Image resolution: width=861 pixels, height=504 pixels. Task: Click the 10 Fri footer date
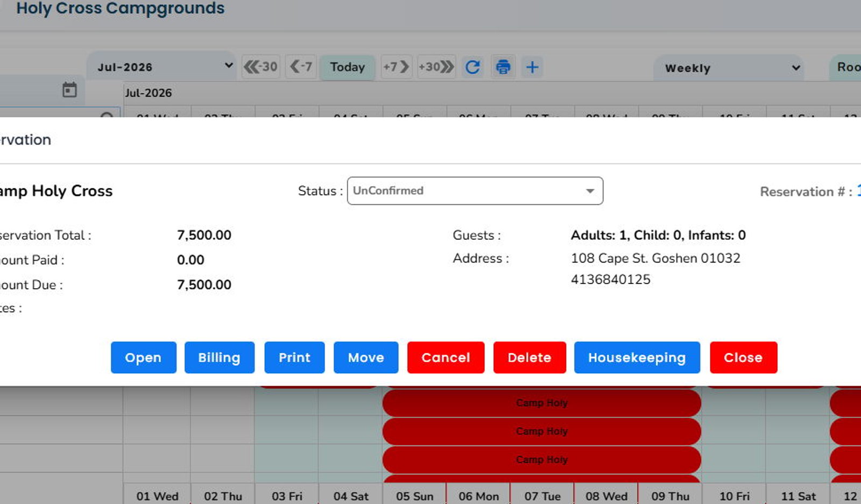point(735,496)
